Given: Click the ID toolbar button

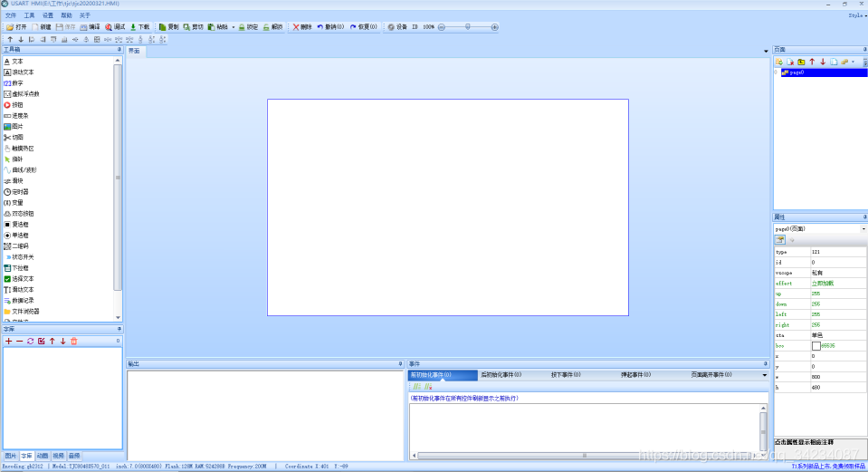Looking at the screenshot, I should click(415, 26).
